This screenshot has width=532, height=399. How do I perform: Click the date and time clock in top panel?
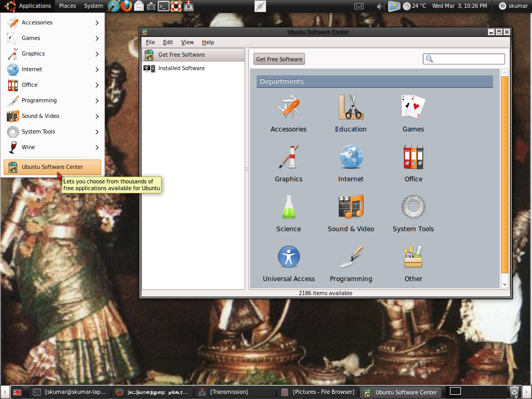point(459,6)
